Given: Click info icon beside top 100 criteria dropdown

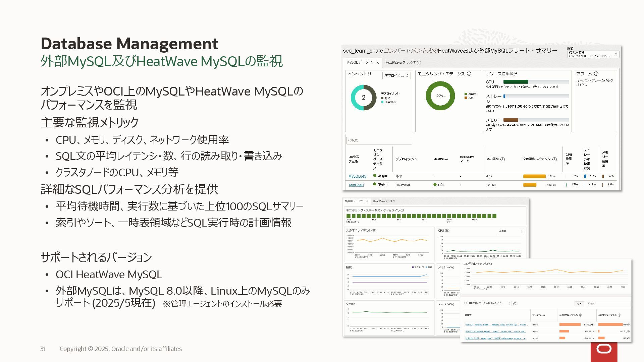Looking at the screenshot, I should [x=515, y=304].
